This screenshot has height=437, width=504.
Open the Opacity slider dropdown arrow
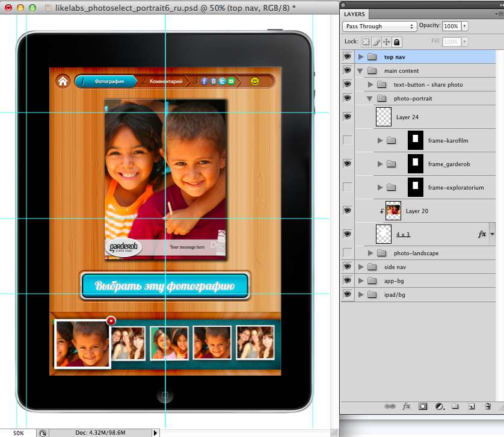(465, 26)
